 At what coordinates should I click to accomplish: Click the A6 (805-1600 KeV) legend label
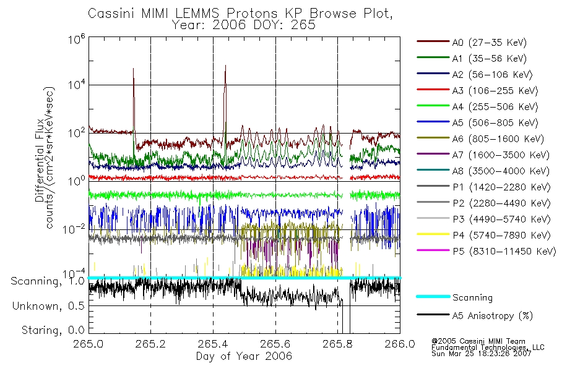498,139
